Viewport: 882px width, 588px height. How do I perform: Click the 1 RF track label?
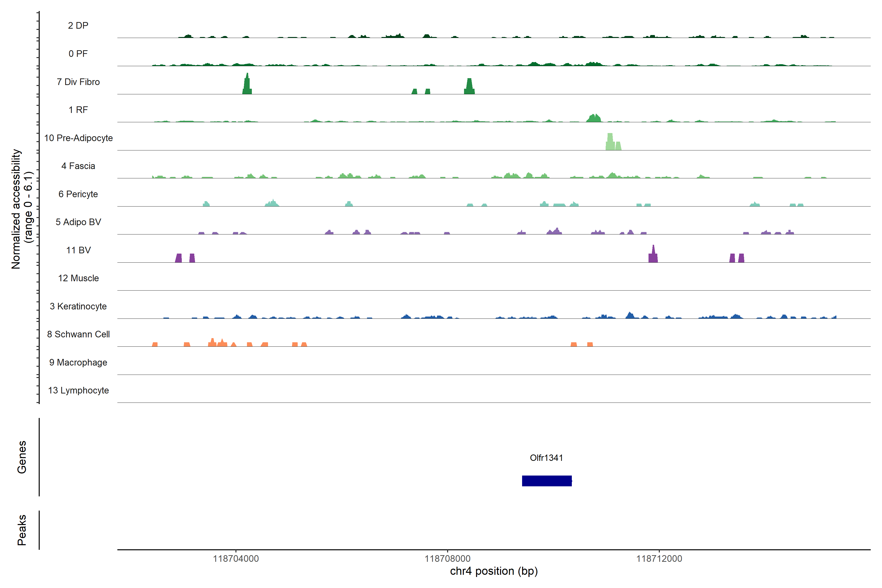pos(78,110)
